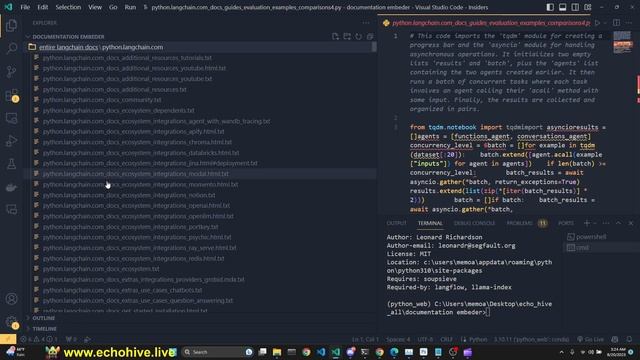Toggle the primary side bar layout button
The image size is (640, 360).
(x=550, y=7)
